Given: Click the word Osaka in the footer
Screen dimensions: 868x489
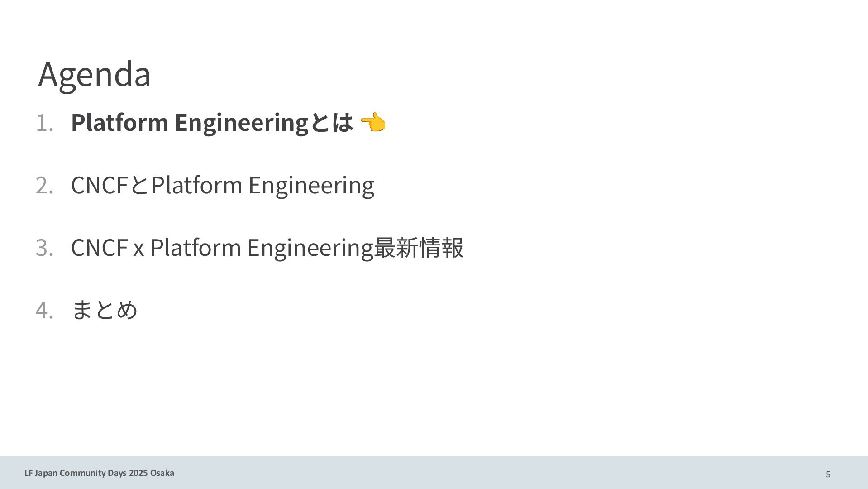Looking at the screenshot, I should click(162, 473).
